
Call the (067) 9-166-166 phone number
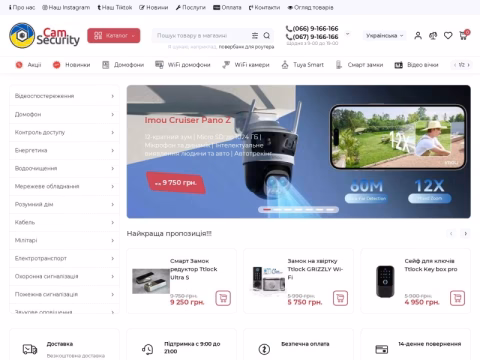[312, 37]
